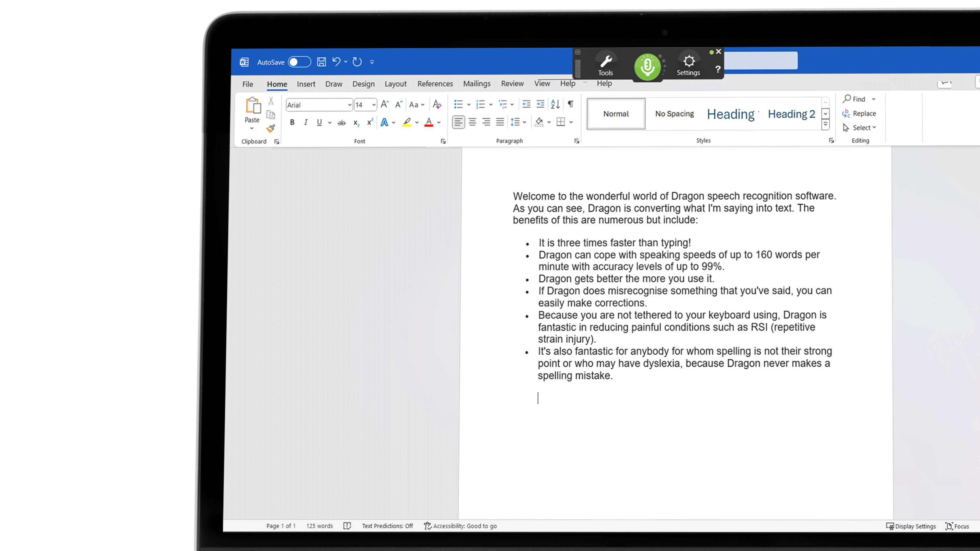Open the Font dialog launcher
This screenshot has width=980, height=551.
[x=443, y=142]
